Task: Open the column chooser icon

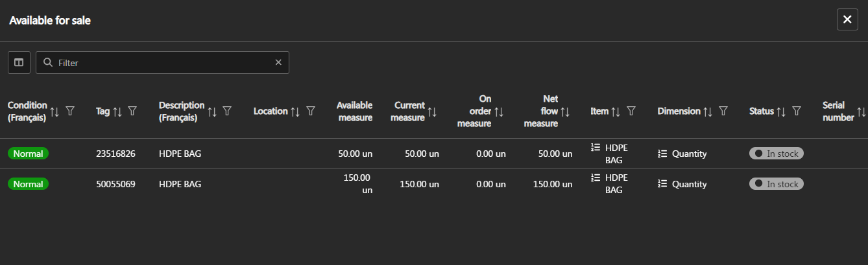Action: (19, 63)
